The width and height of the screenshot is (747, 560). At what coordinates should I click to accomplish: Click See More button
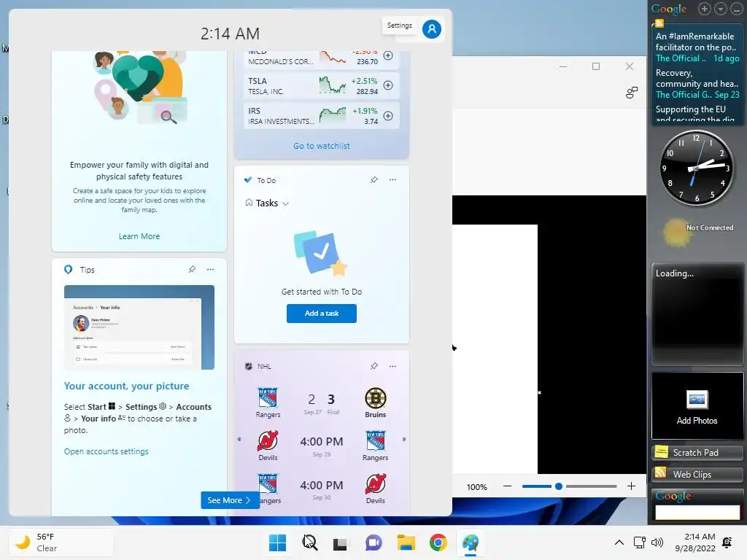(x=230, y=500)
